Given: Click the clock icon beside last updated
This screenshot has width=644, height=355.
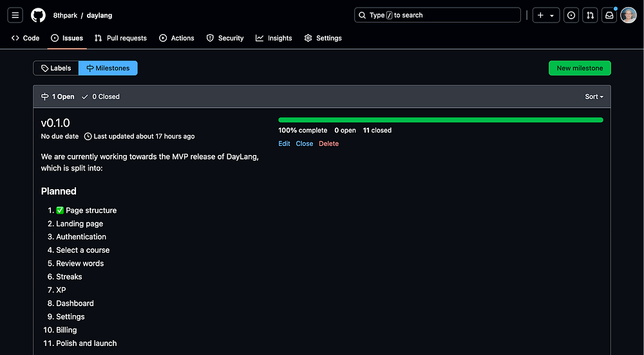Looking at the screenshot, I should click(x=88, y=136).
